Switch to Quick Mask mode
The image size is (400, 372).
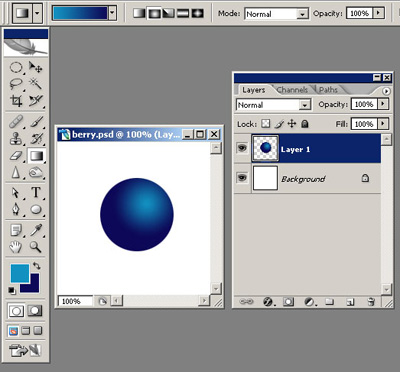(35, 311)
